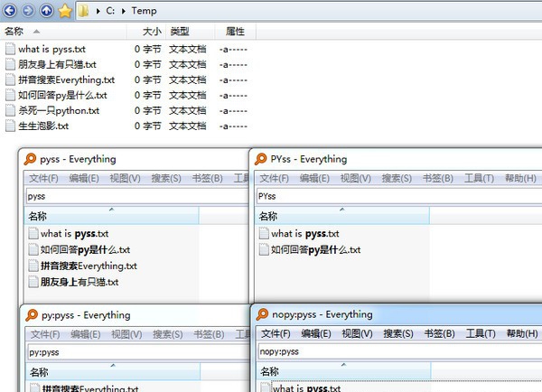Select file 杀死一只python.txt in Temp folder
The image size is (542, 392).
click(x=59, y=110)
